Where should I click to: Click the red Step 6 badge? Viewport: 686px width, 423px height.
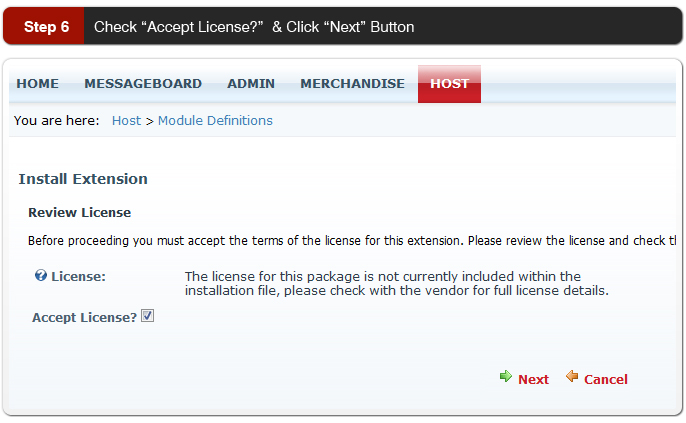(x=44, y=26)
